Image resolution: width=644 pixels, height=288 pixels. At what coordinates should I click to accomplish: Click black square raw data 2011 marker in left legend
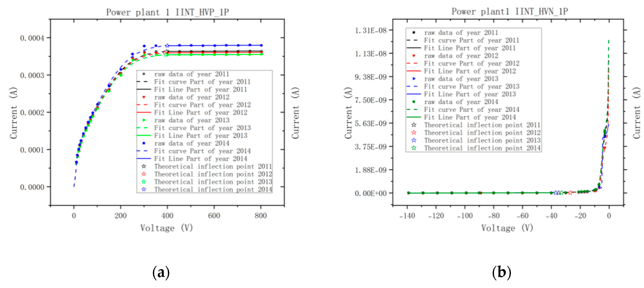(144, 74)
